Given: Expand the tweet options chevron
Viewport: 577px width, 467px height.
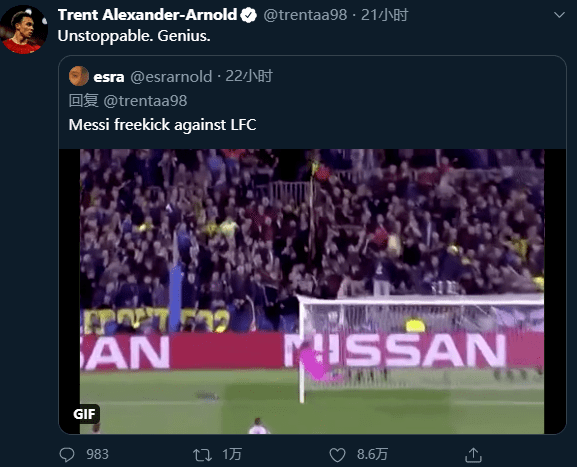Looking at the screenshot, I should point(559,15).
